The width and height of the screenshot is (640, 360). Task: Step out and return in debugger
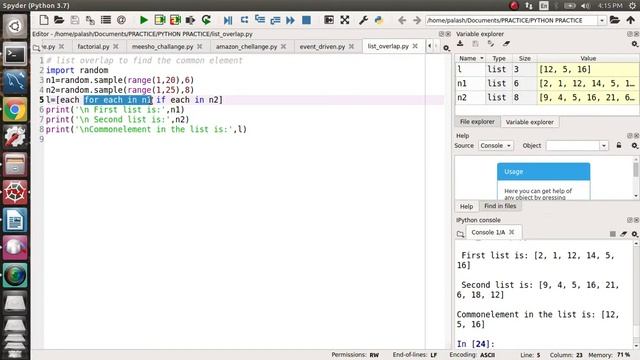pyautogui.click(x=275, y=20)
